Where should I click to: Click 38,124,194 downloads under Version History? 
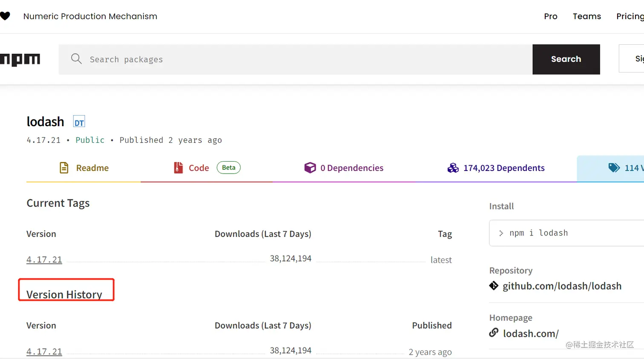290,350
